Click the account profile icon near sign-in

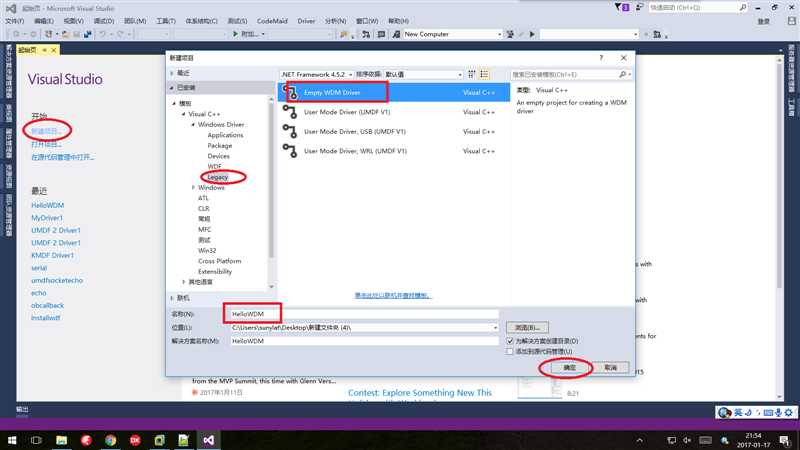(791, 21)
